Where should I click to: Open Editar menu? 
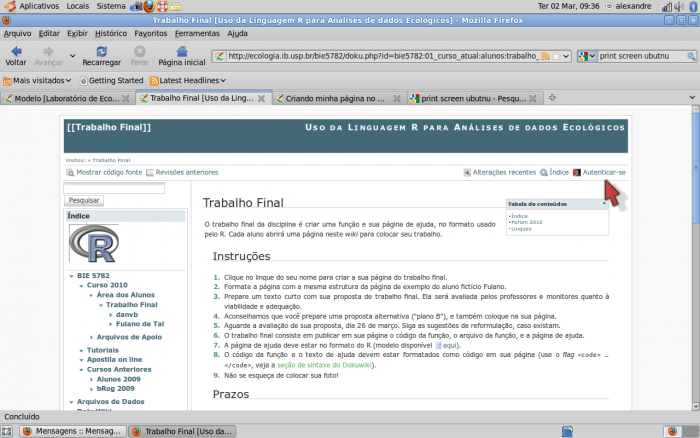point(49,33)
